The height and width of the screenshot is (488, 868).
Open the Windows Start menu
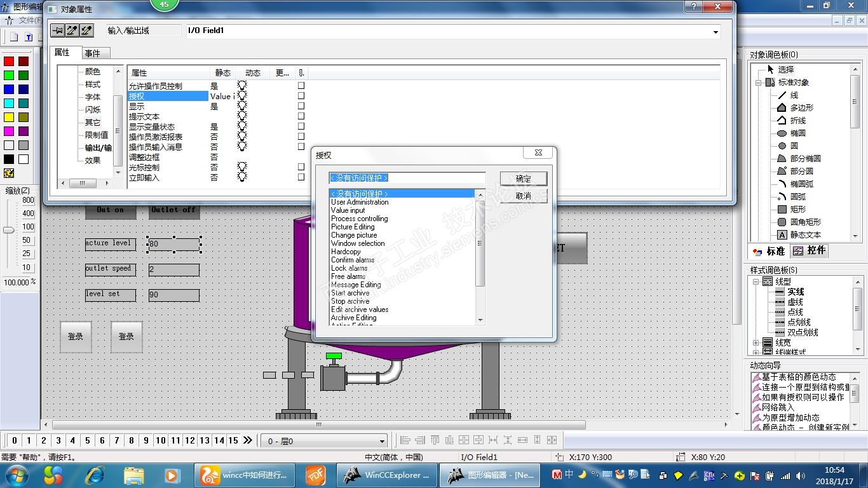click(16, 475)
